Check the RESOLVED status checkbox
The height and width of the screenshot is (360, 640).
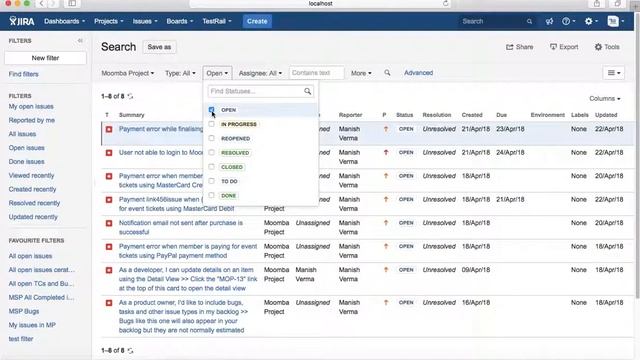coord(211,153)
